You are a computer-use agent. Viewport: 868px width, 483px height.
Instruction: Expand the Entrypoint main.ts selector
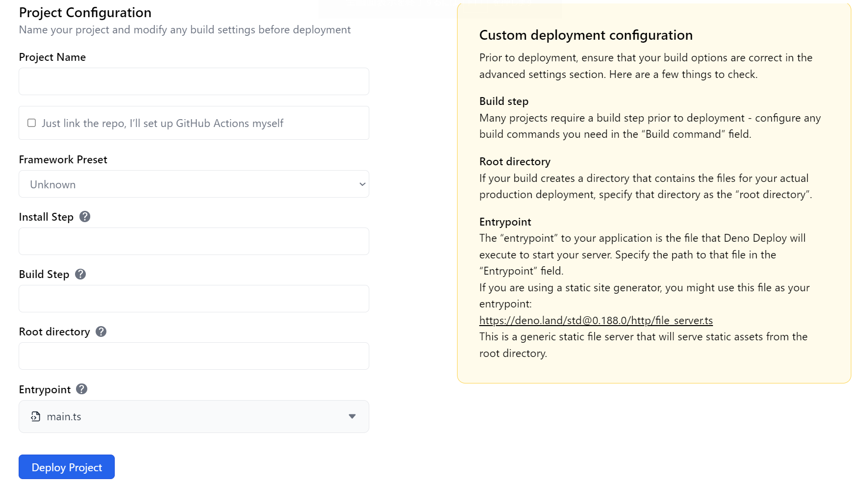[x=194, y=416]
